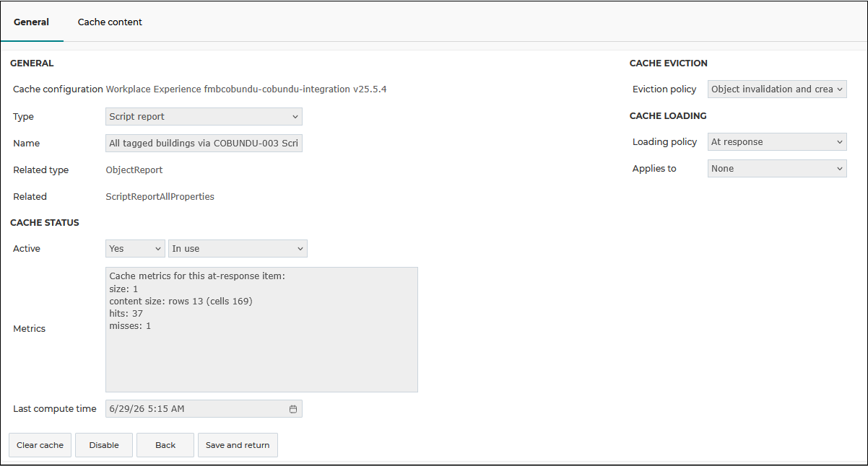Click the Applies to label

654,169
